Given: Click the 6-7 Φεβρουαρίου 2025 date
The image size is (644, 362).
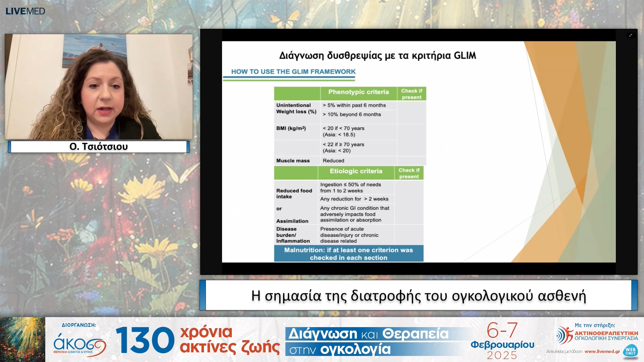Looking at the screenshot, I should (x=502, y=341).
